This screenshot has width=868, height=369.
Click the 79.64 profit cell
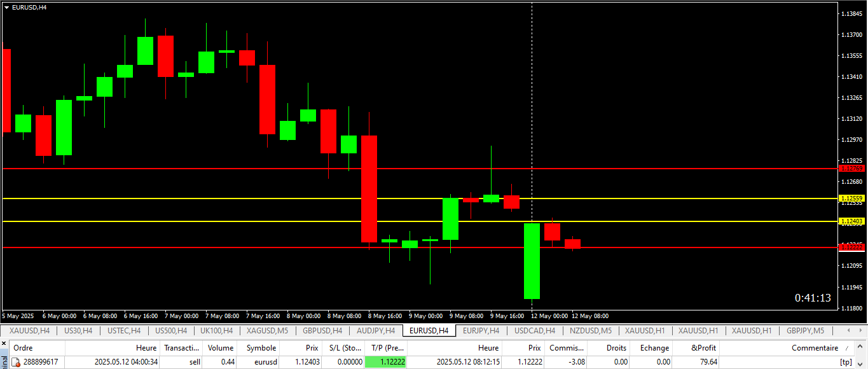[708, 362]
